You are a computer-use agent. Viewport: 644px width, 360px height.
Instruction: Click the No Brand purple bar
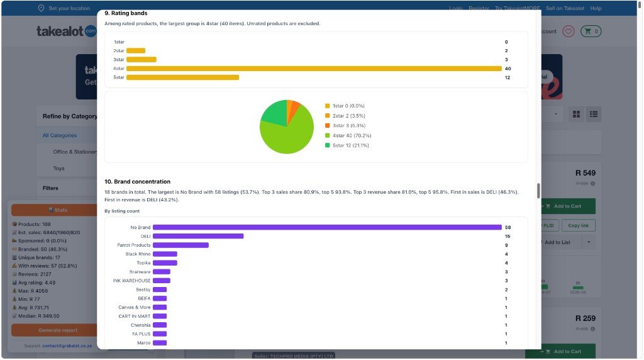327,227
